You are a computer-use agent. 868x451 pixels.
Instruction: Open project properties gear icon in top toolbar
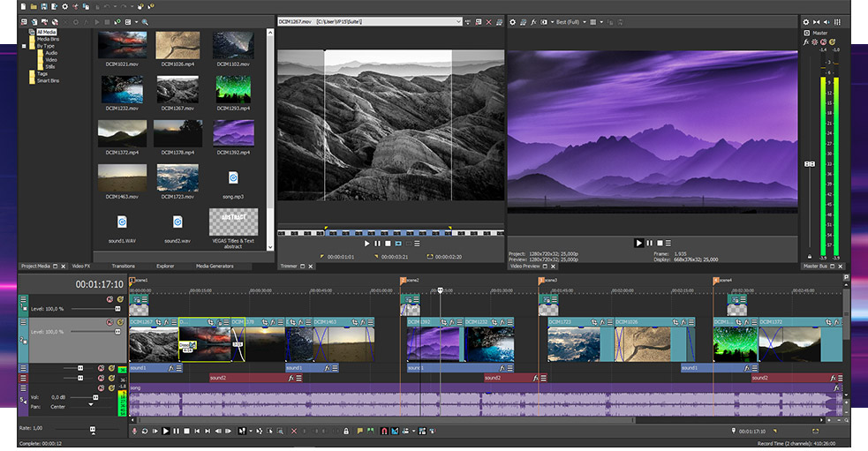[64, 7]
